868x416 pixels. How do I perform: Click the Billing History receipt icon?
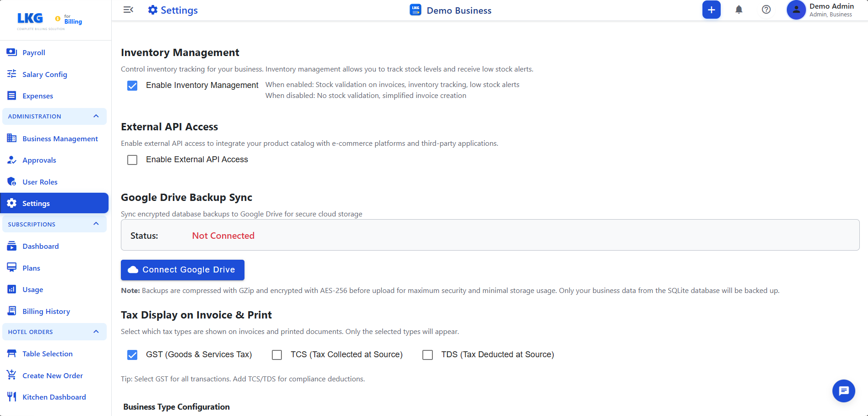12,311
